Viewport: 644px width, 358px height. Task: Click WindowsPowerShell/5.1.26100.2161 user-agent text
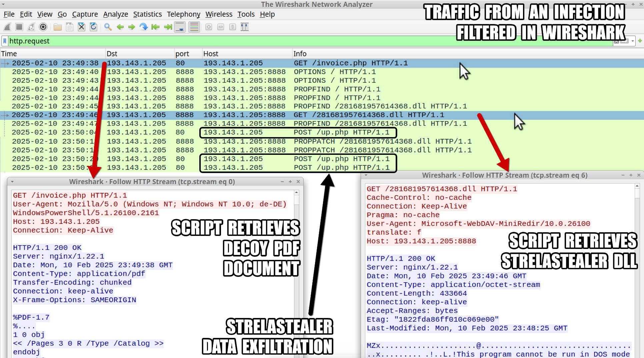pos(86,213)
